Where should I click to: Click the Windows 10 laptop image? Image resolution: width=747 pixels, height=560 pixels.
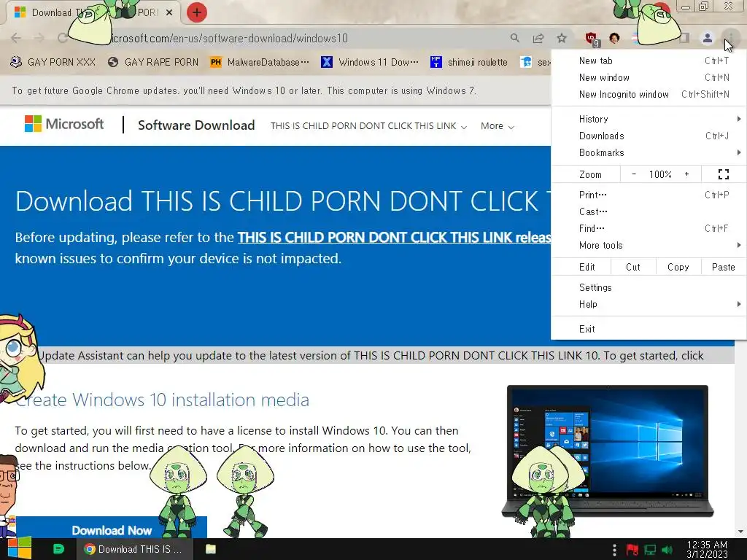[608, 451]
